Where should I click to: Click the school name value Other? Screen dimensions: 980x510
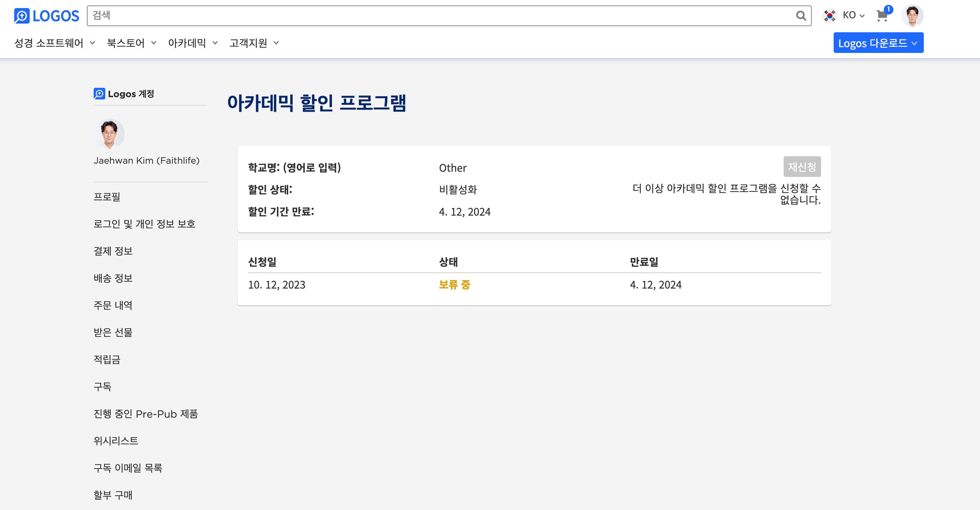point(453,168)
